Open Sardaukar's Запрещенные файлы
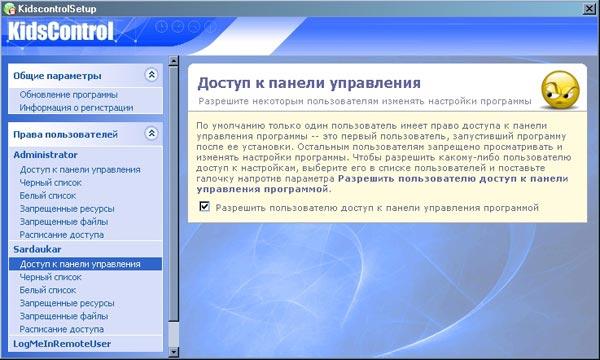The height and width of the screenshot is (360, 600). (64, 316)
